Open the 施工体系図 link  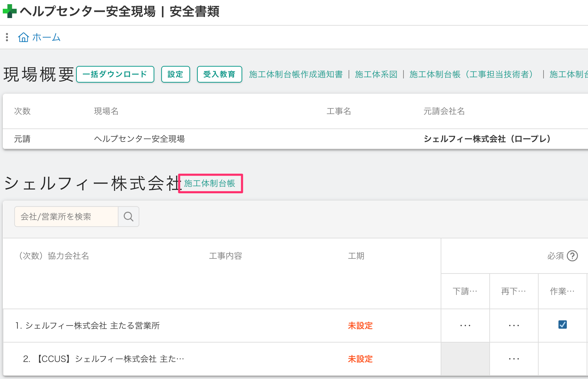[376, 74]
